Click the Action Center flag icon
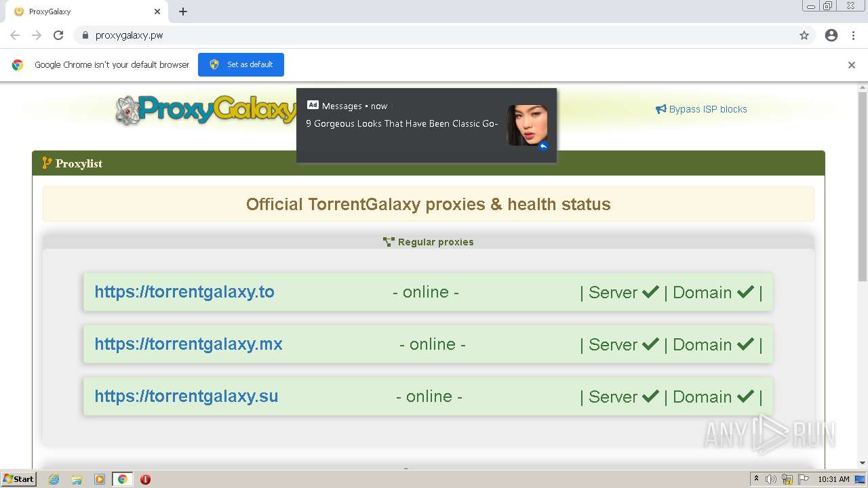The image size is (868, 488). (804, 479)
